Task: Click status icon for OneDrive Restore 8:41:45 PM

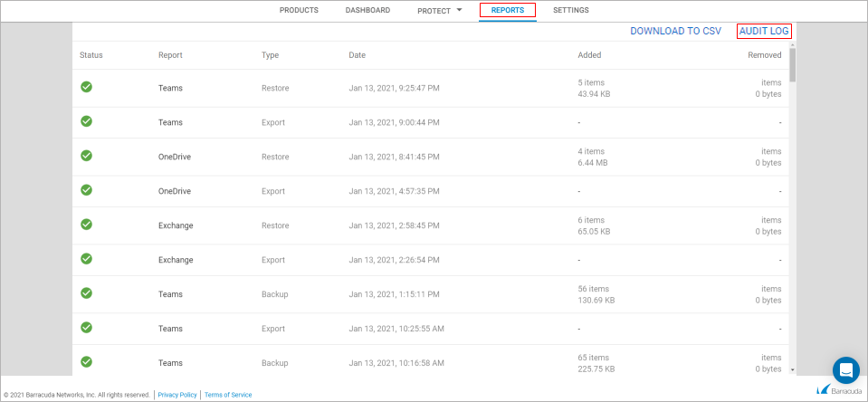Action: click(x=86, y=156)
